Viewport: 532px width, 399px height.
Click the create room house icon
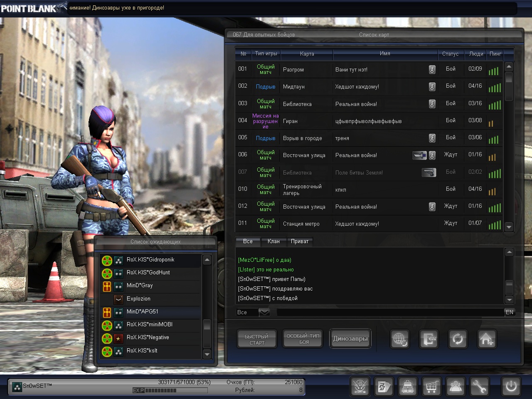(486, 339)
